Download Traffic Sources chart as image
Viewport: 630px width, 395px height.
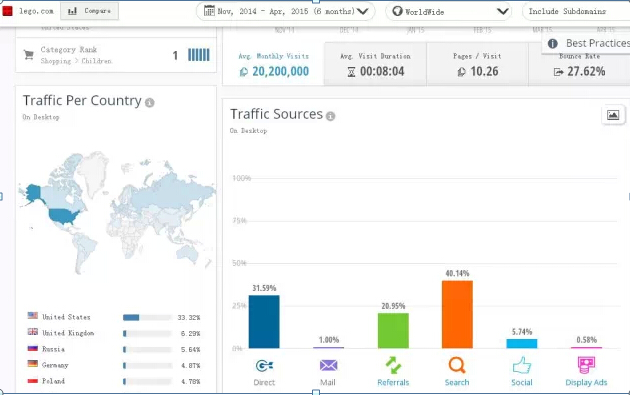pyautogui.click(x=613, y=115)
